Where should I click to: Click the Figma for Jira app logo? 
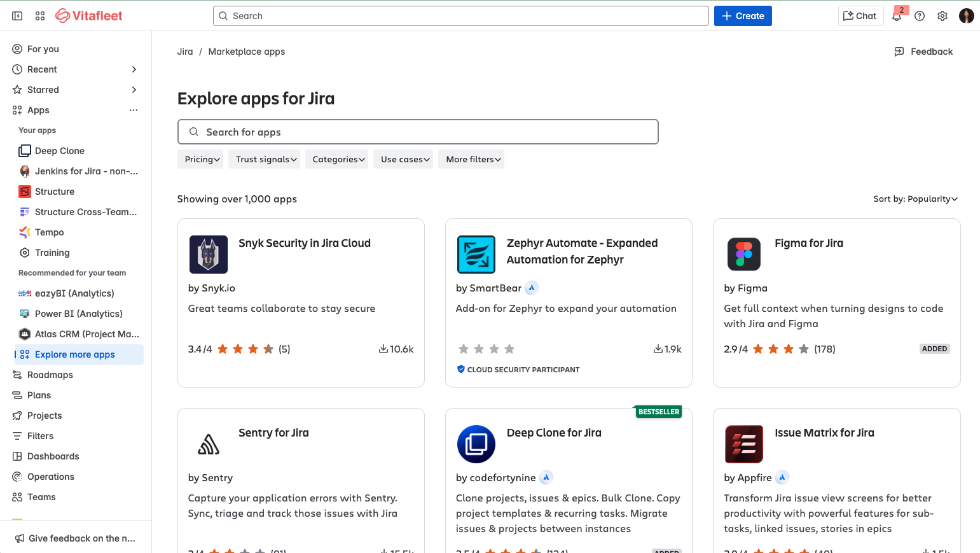point(743,254)
